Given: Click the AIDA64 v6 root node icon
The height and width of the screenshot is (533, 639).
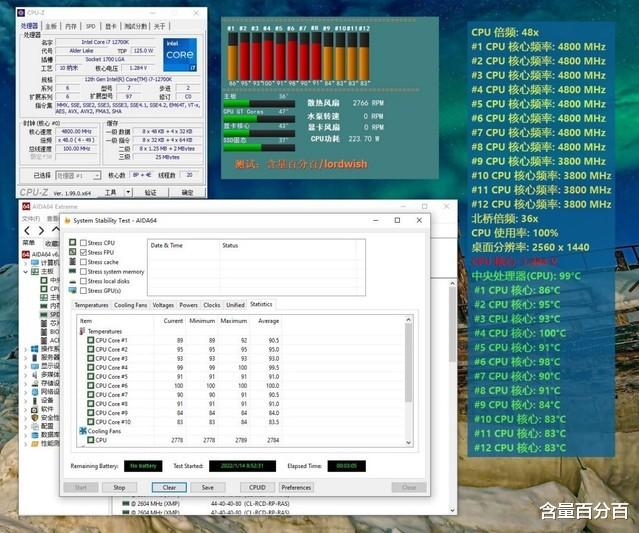Looking at the screenshot, I should 26,254.
